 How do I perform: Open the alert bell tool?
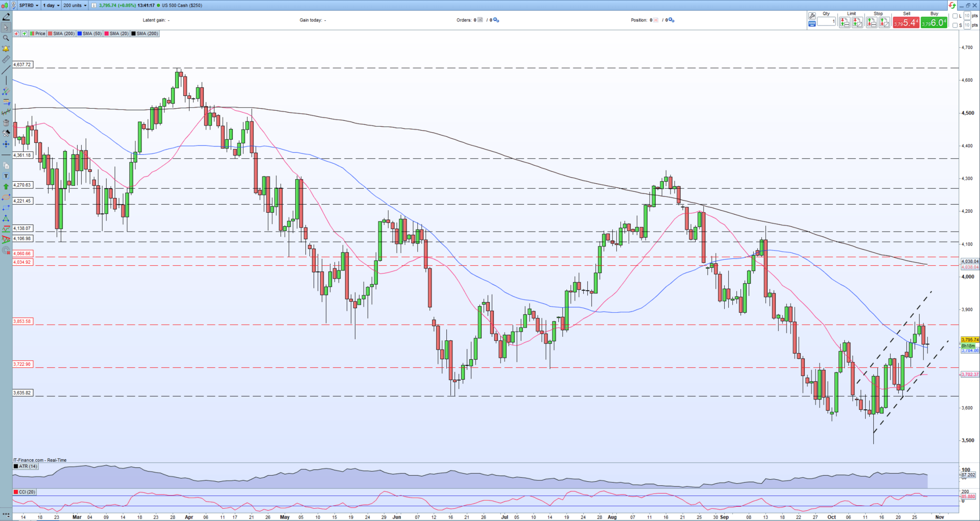pyautogui.click(x=6, y=49)
